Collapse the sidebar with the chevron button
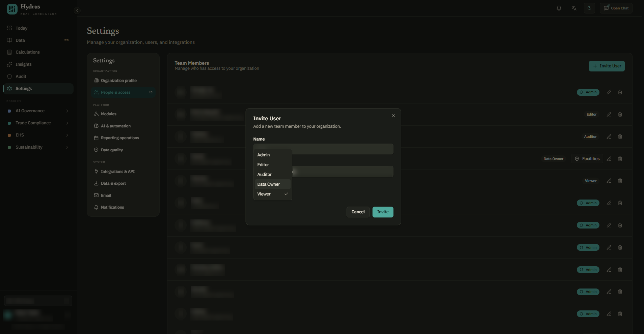This screenshot has height=334, width=644. 77,10
